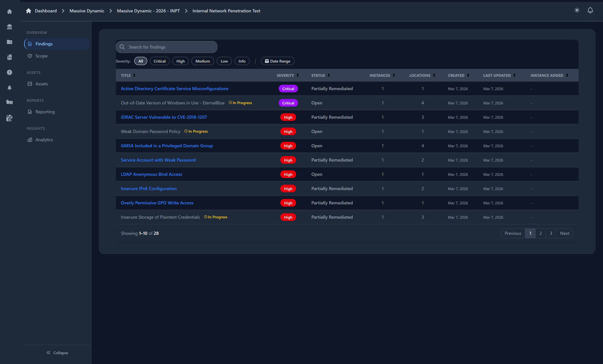Click the home icon in left rail
603x364 pixels.
(9, 12)
